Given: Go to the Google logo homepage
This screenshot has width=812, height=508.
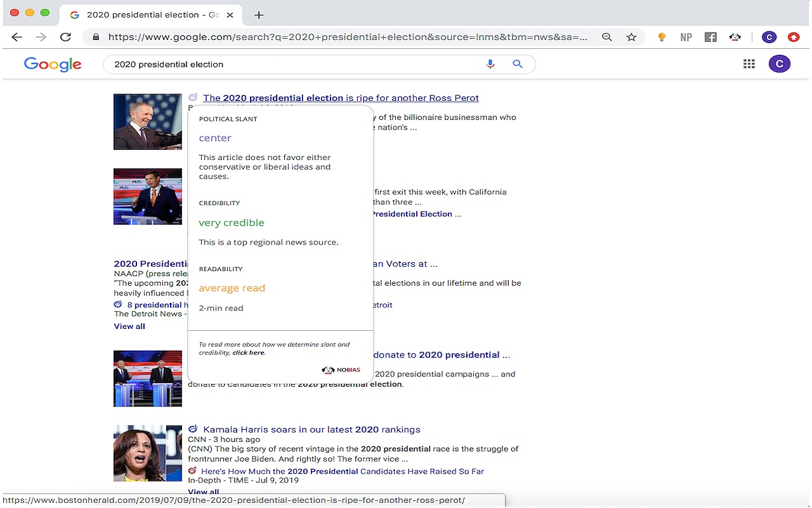Looking at the screenshot, I should coord(53,64).
